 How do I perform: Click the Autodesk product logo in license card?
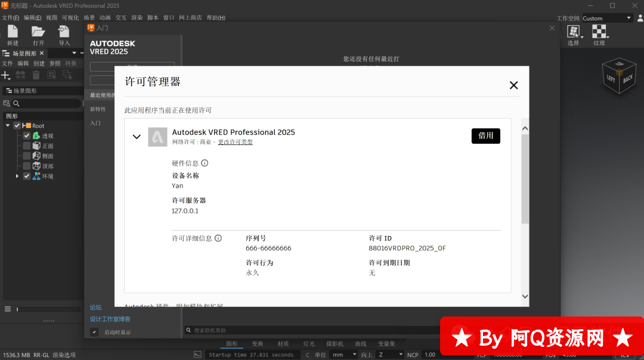[x=157, y=136]
